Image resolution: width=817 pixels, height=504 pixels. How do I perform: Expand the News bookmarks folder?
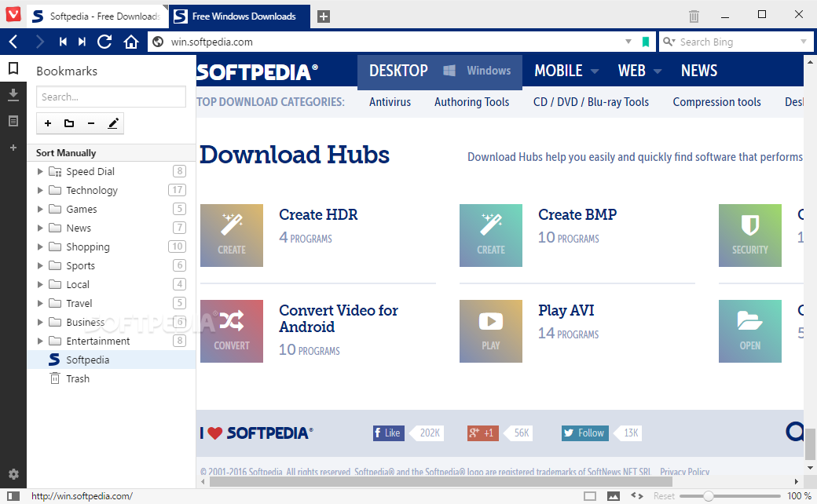[40, 228]
